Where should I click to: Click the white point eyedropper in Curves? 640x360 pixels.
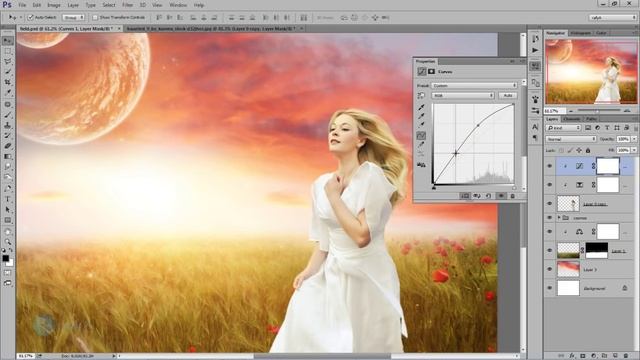(421, 125)
